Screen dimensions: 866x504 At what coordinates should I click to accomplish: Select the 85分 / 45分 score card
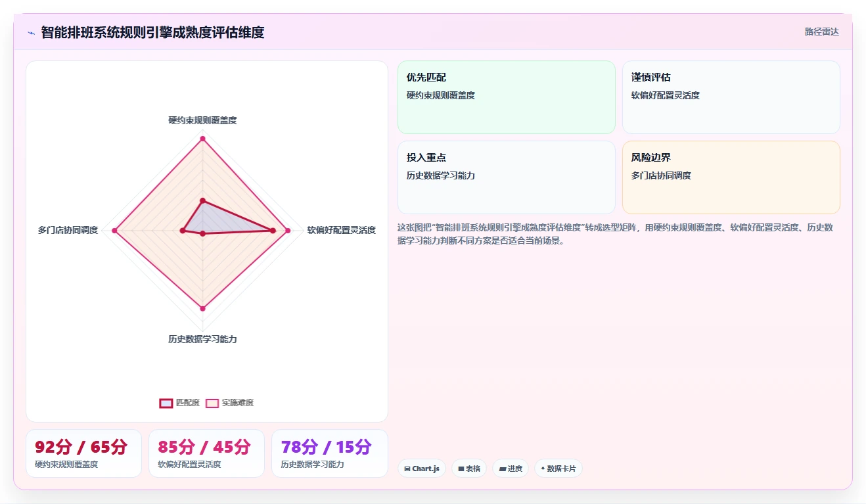click(206, 453)
